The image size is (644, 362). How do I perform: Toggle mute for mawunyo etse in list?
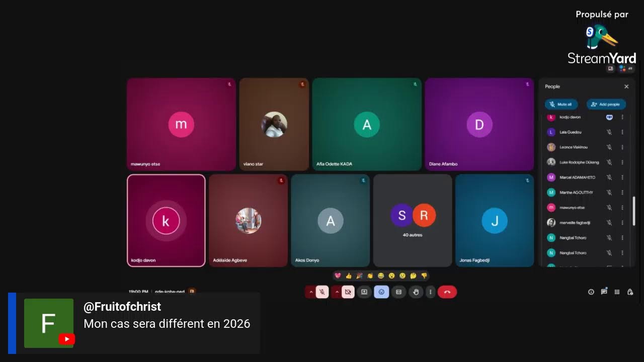click(x=609, y=208)
